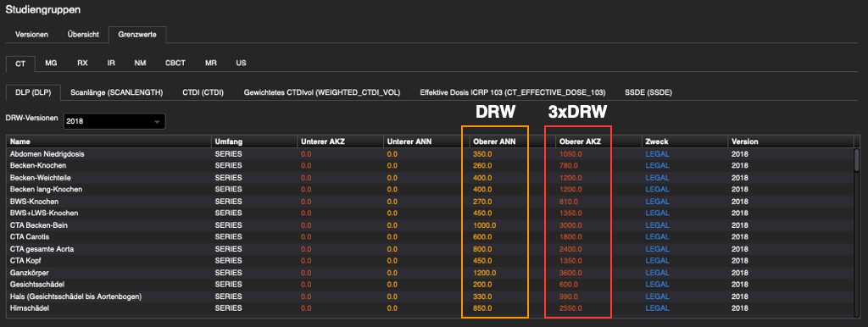Click Oberer ANN value 270.0

pos(481,202)
